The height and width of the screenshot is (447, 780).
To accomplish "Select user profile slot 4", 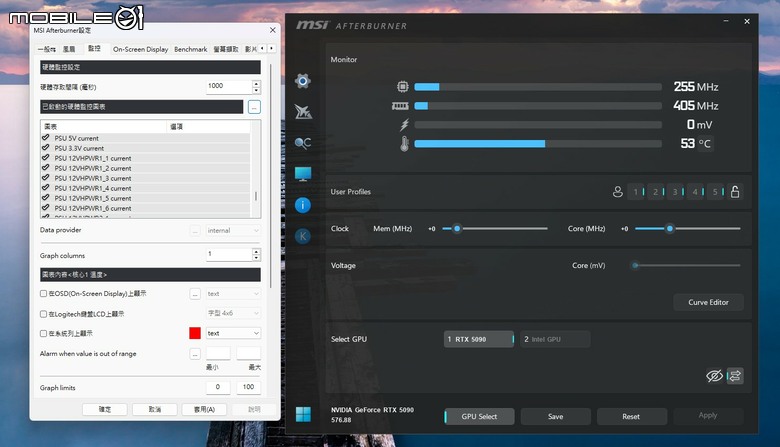I will pos(695,192).
